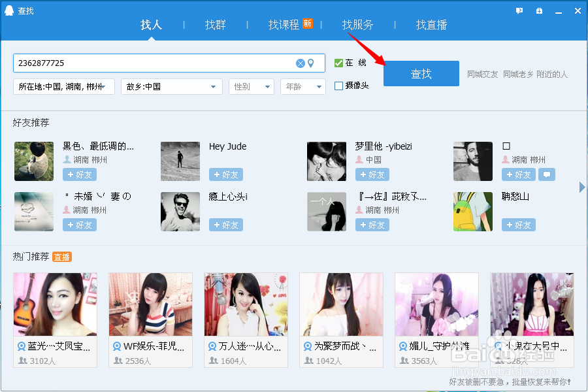The width and height of the screenshot is (588, 392).
Task: Click the location pin icon inside search box
Action: coord(312,63)
